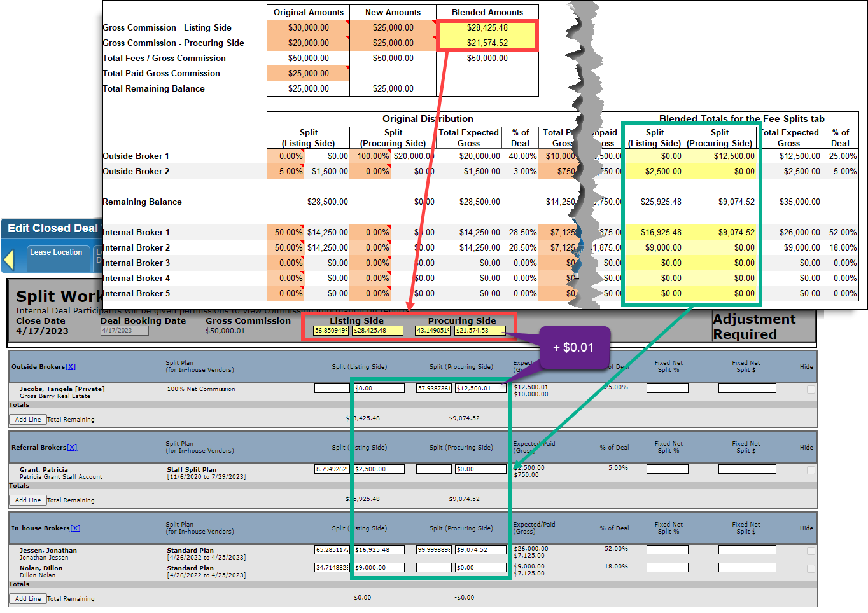
Task: Remove Outside Brokers section via [X]
Action: (x=71, y=367)
